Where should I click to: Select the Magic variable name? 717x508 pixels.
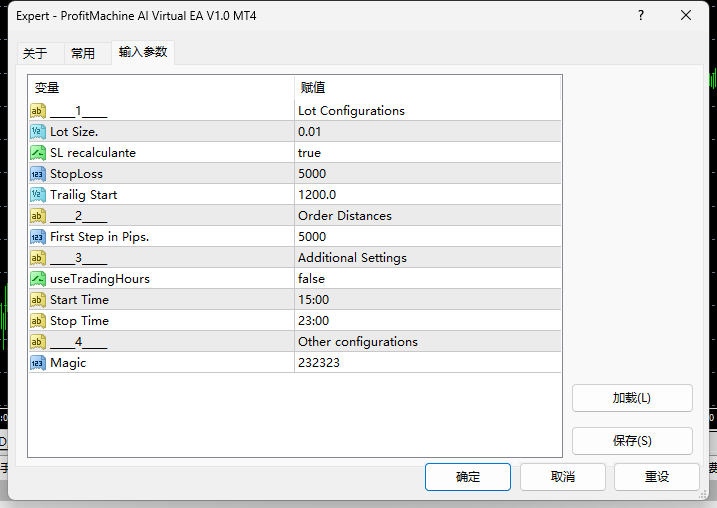tap(68, 363)
